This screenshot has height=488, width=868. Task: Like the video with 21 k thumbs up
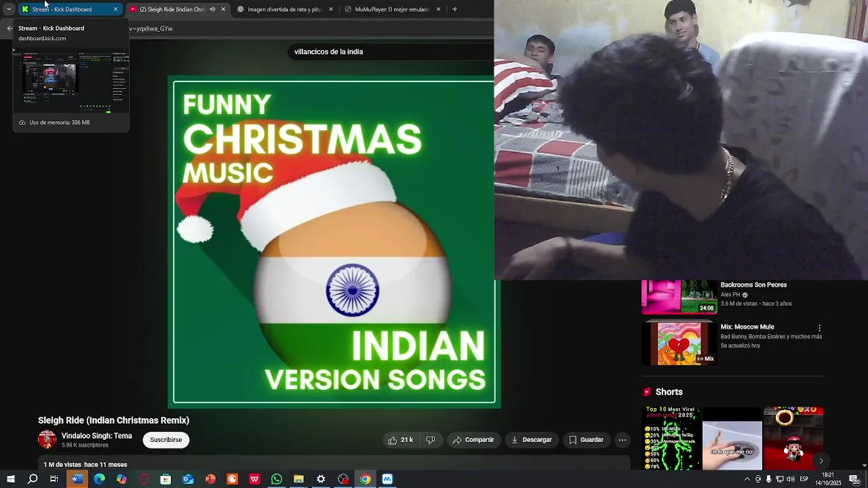coord(400,440)
